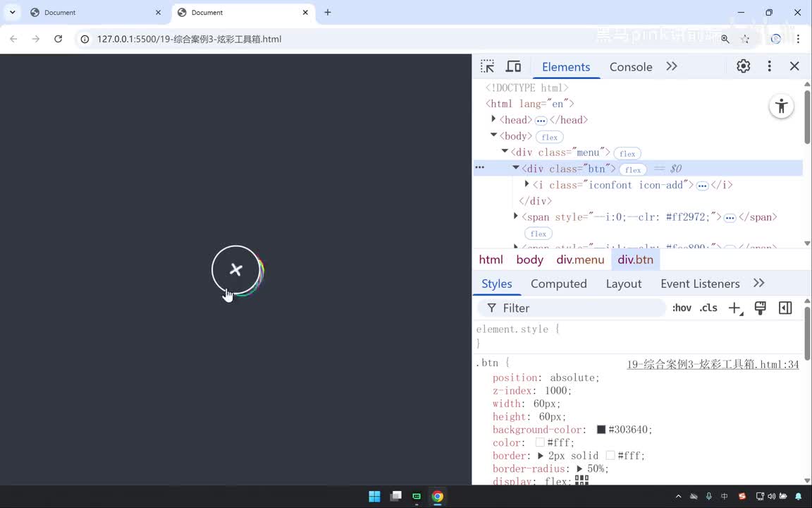Open the zoom magnifier in address bar

725,39
